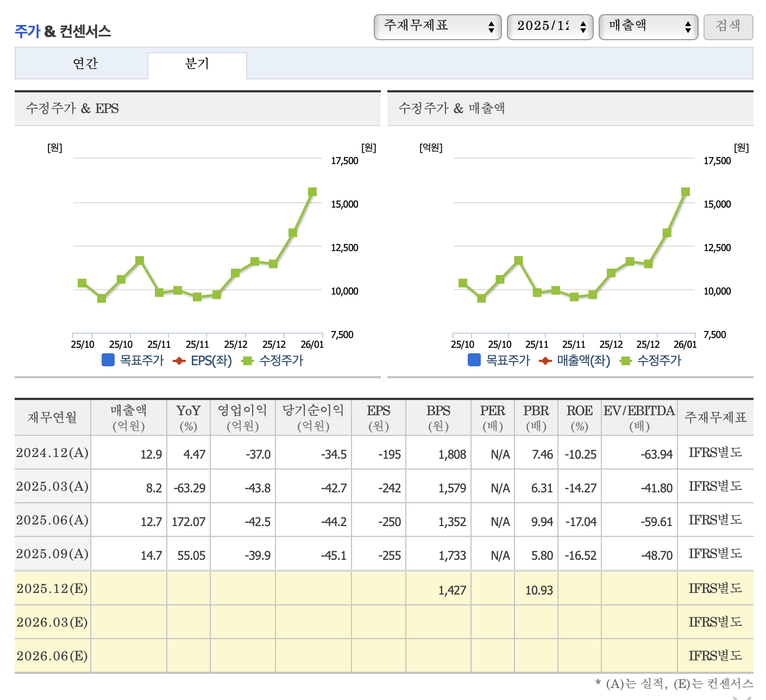
Task: Click PER (배) column header
Action: point(493,417)
